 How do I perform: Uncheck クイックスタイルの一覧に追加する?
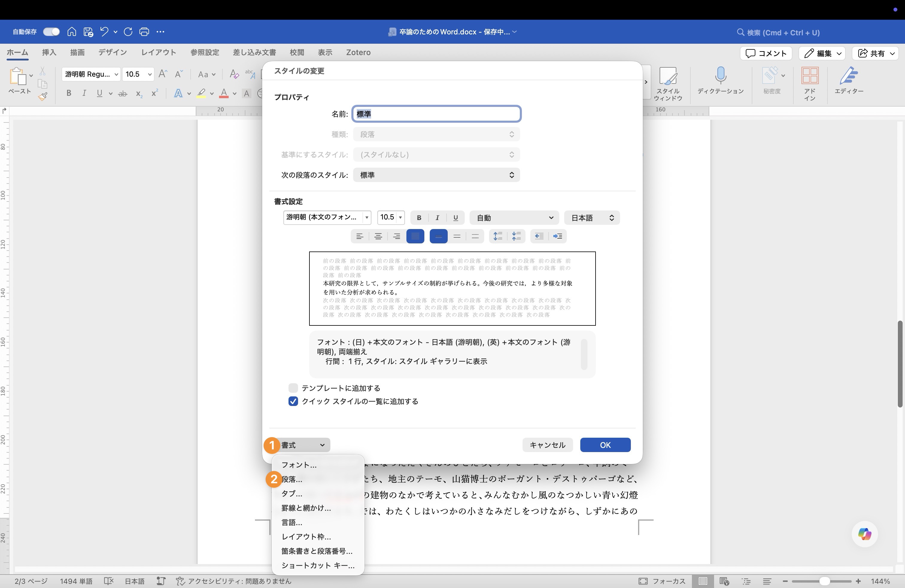[293, 401]
